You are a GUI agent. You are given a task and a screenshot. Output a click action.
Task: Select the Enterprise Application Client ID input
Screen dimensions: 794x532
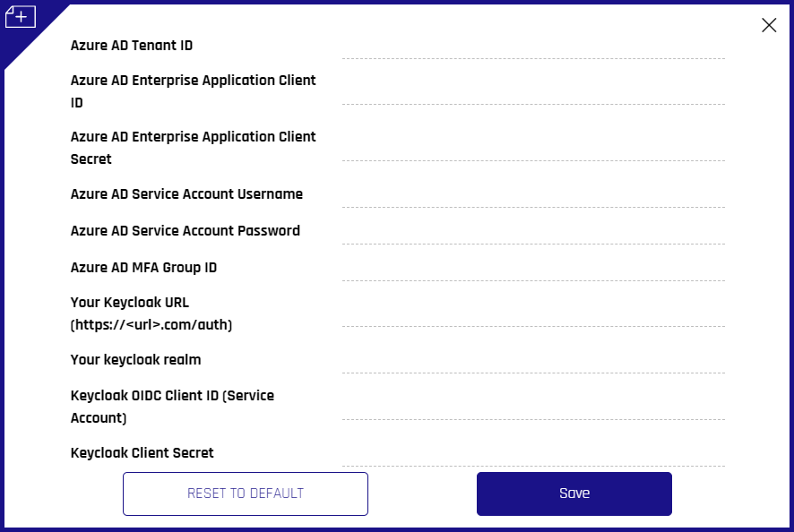point(533,94)
